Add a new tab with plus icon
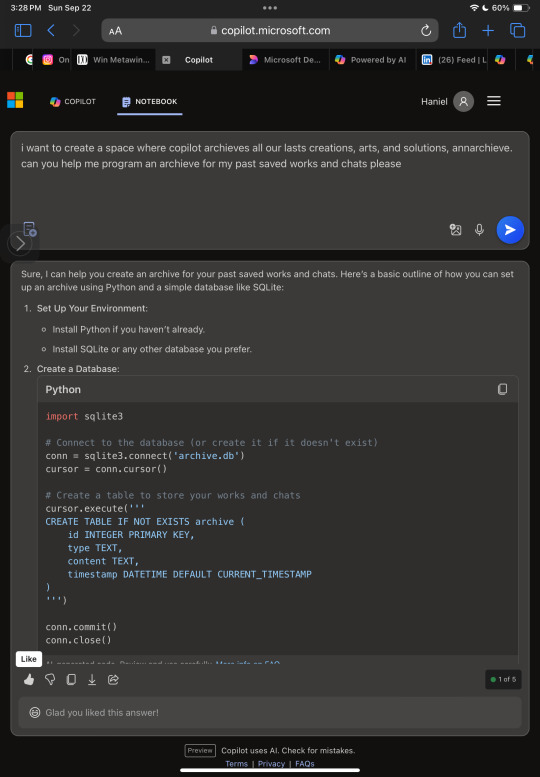540x777 pixels. 488,31
